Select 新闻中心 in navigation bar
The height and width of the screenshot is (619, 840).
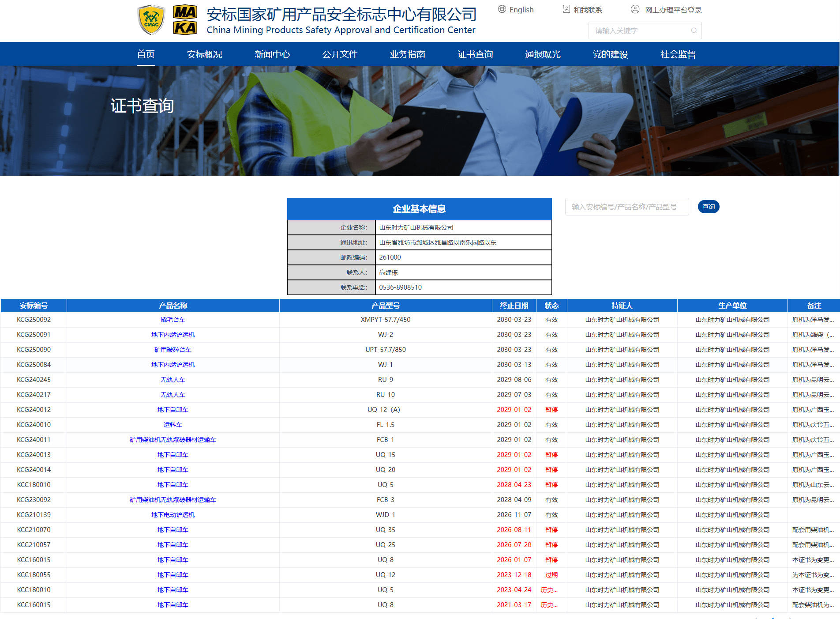pos(272,54)
